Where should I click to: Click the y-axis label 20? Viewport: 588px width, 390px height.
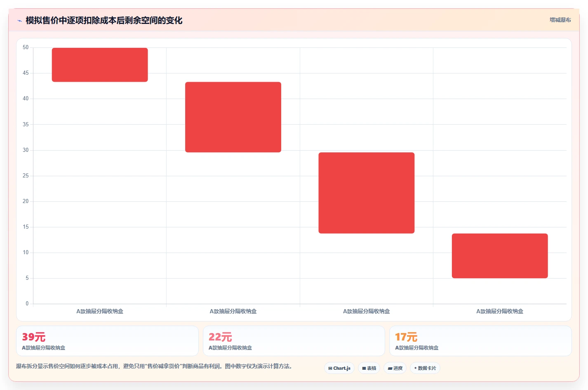pos(26,201)
